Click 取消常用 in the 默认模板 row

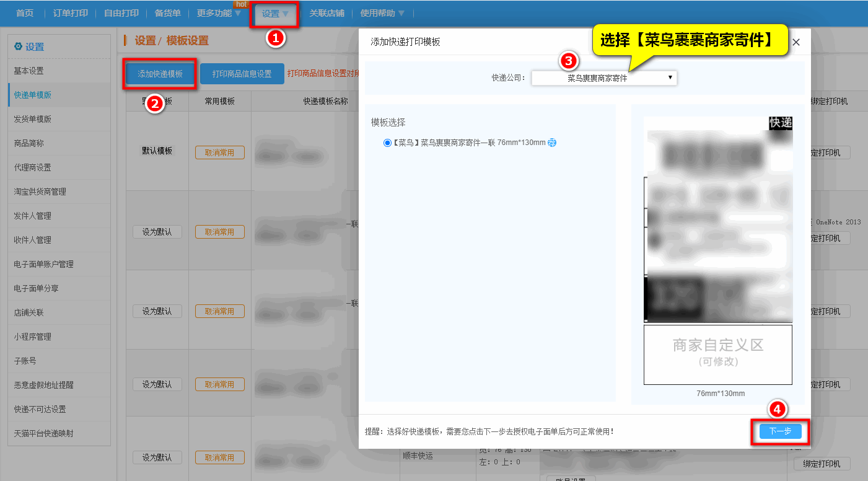[220, 152]
